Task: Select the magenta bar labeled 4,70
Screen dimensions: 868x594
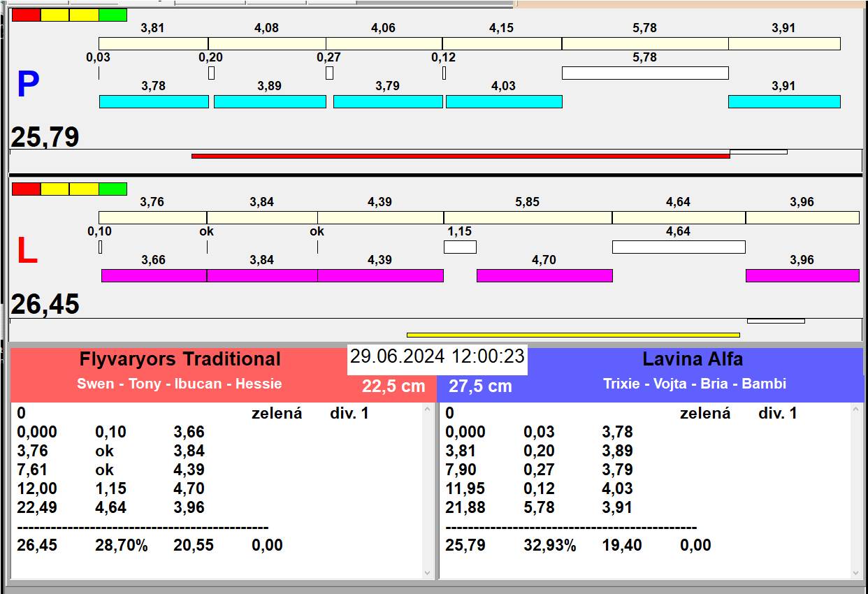Action: pyautogui.click(x=544, y=275)
